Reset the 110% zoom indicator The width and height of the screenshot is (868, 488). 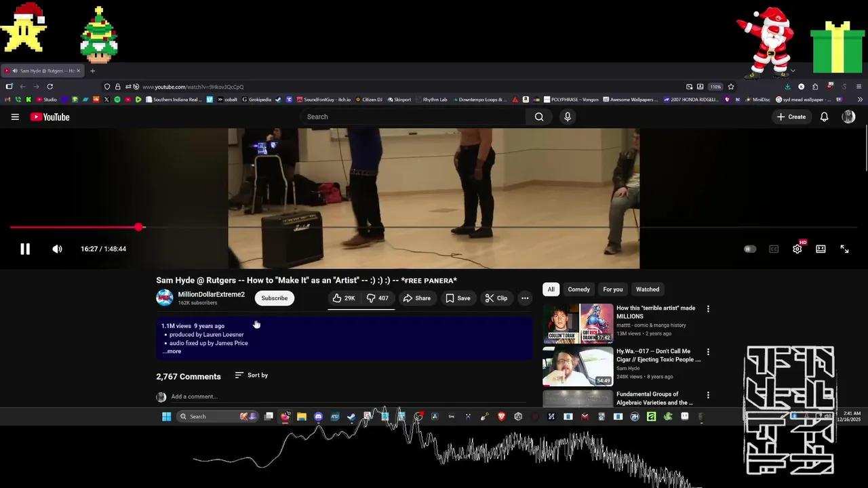tap(715, 87)
